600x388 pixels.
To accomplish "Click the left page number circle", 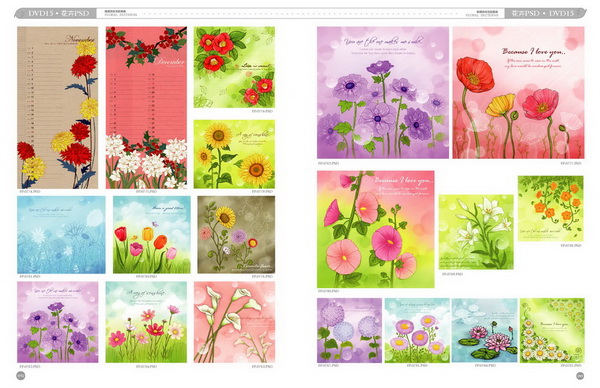I will pyautogui.click(x=21, y=376).
